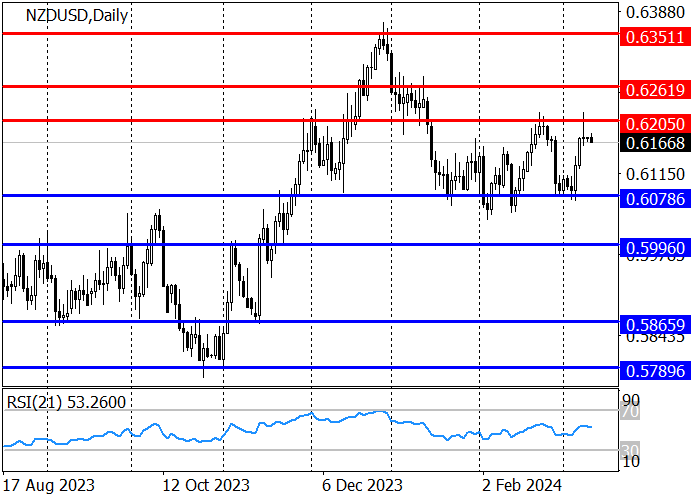
Task: Click the RSI 70 level label
Action: (630, 412)
